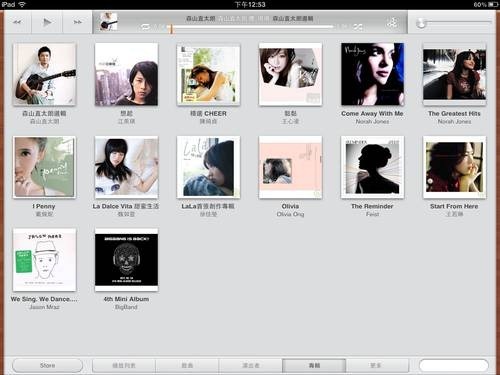500x375 pixels.
Task: Start playback with the play button
Action: pyautogui.click(x=47, y=22)
